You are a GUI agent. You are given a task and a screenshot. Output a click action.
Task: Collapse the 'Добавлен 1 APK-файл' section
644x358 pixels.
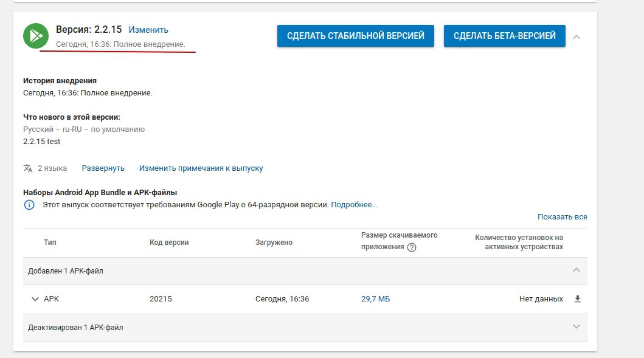tap(576, 270)
